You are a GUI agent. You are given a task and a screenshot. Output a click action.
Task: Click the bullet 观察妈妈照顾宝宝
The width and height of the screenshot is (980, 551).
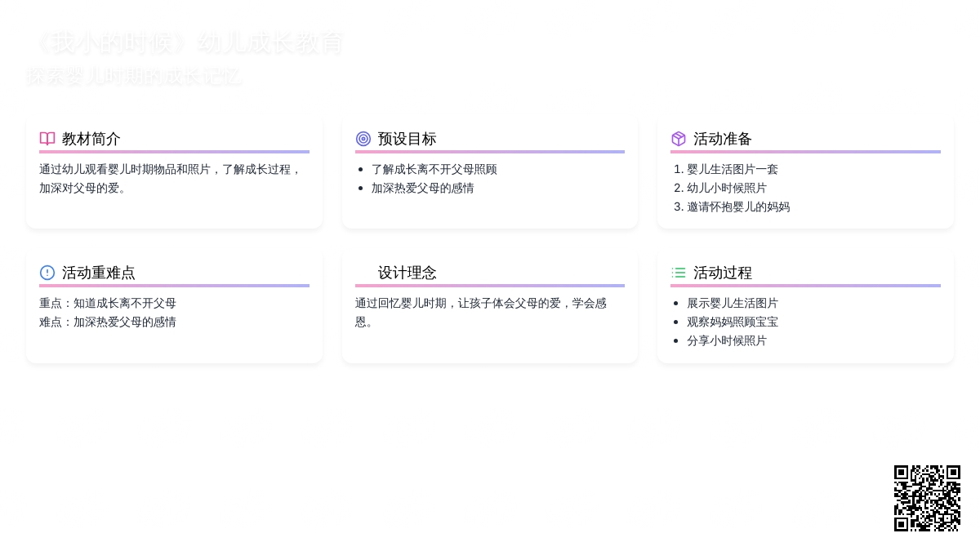pos(733,322)
